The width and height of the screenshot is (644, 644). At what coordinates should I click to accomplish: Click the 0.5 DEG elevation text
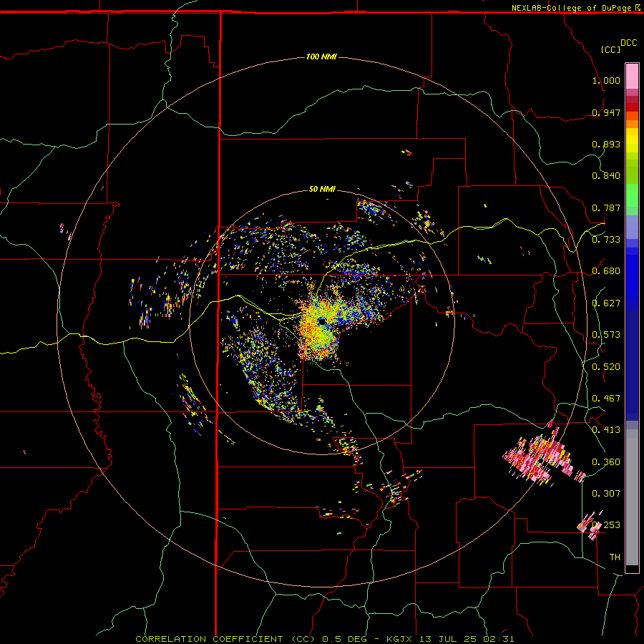pos(345,639)
